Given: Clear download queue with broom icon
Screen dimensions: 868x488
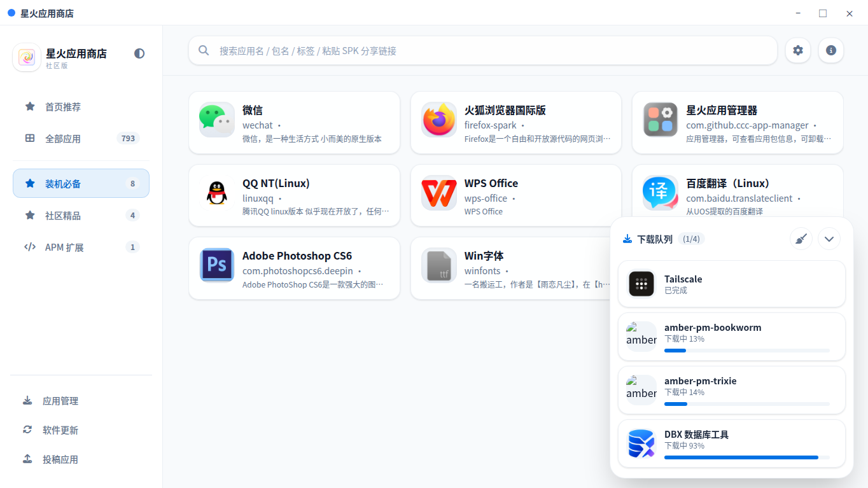Looking at the screenshot, I should (x=801, y=239).
